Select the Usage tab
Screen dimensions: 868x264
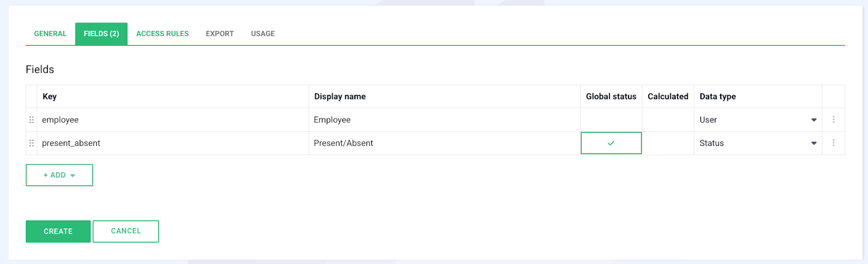tap(263, 34)
